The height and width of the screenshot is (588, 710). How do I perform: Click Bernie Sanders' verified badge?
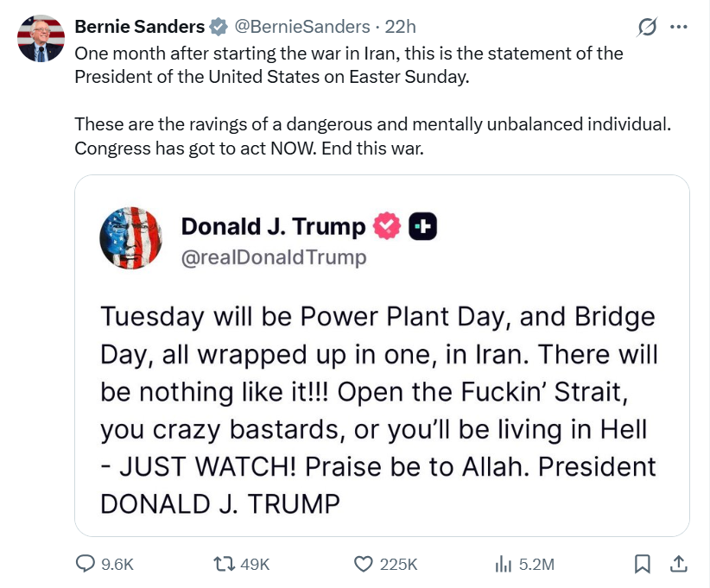pyautogui.click(x=219, y=27)
